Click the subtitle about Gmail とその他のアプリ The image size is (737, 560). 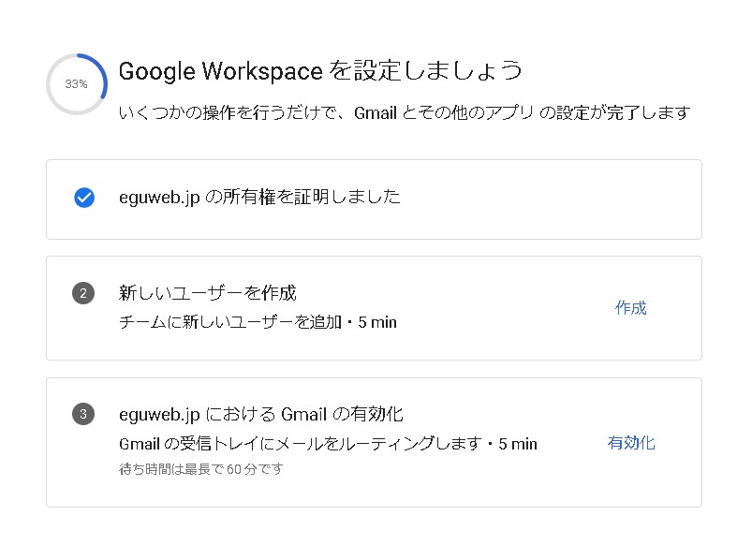405,113
